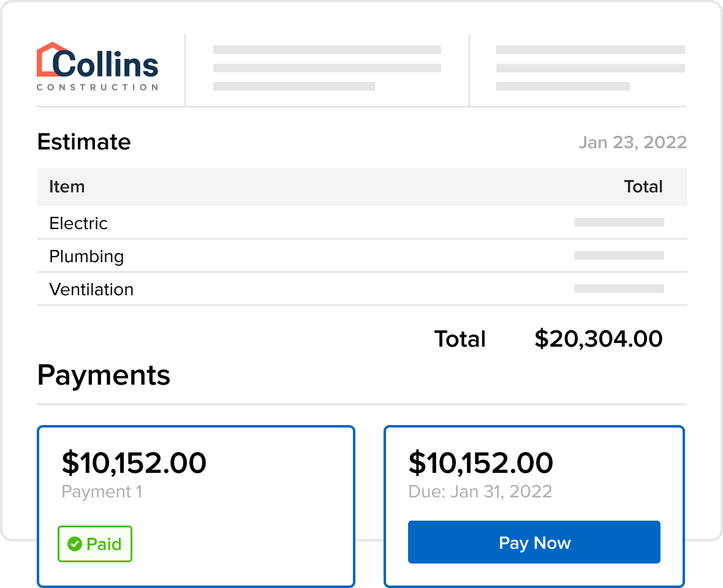Click the Jan 23, 2022 estimate date
Screen dimensions: 723x588
(x=632, y=143)
